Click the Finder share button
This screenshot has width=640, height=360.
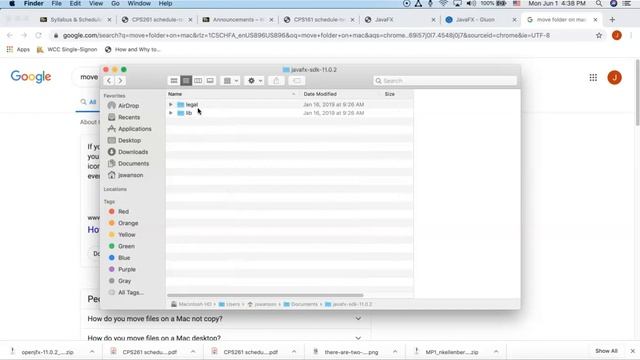276,81
